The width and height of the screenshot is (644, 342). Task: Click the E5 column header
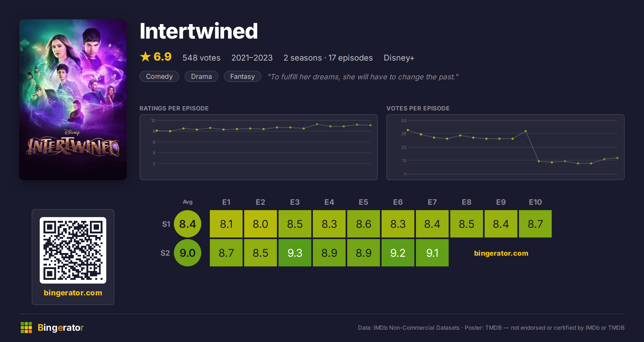pyautogui.click(x=364, y=202)
